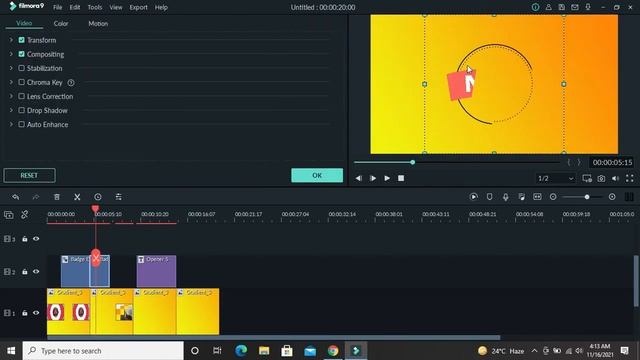Screen dimensions: 640x360
Task: Click the zoom-to-fit timeline icon
Action: [x=537, y=197]
